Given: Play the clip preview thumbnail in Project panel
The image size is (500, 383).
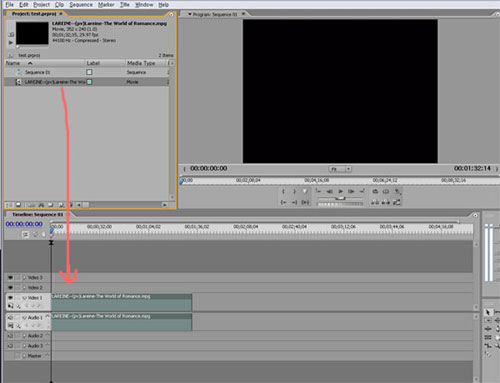Looking at the screenshot, I should coord(11,42).
